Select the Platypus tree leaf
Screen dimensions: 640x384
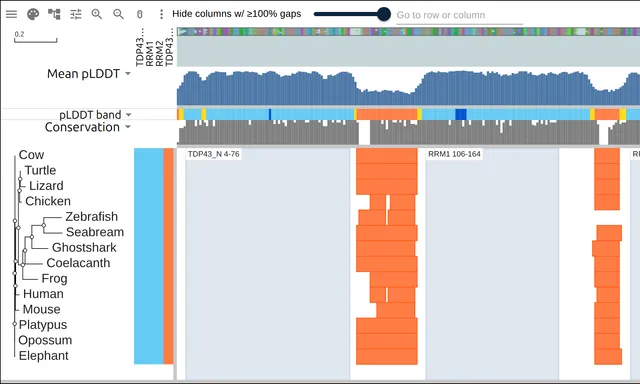43,325
